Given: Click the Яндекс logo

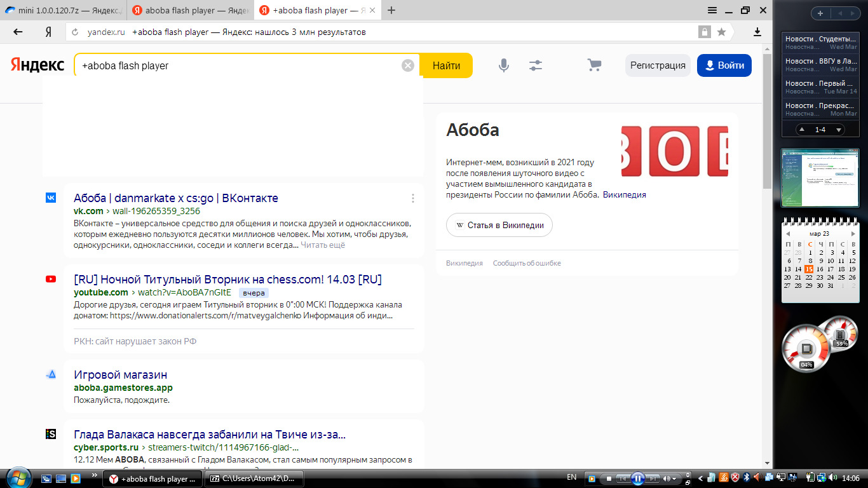Looking at the screenshot, I should [37, 65].
